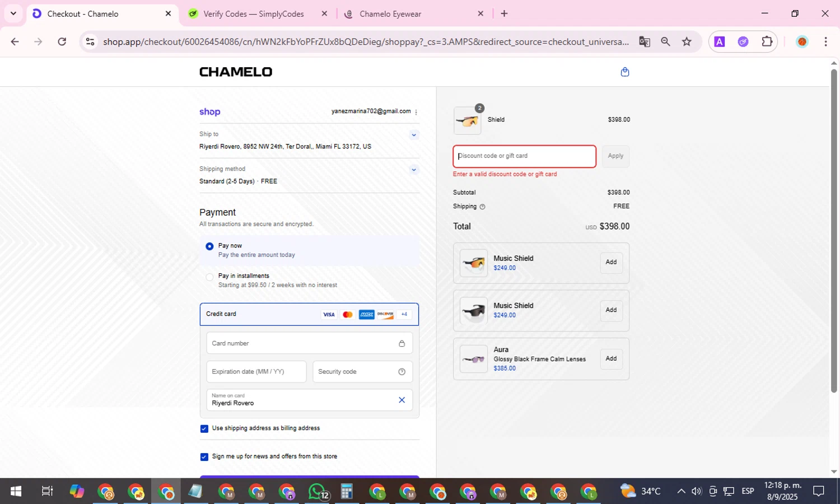Focus the Card number field
840x504 pixels.
click(x=309, y=343)
